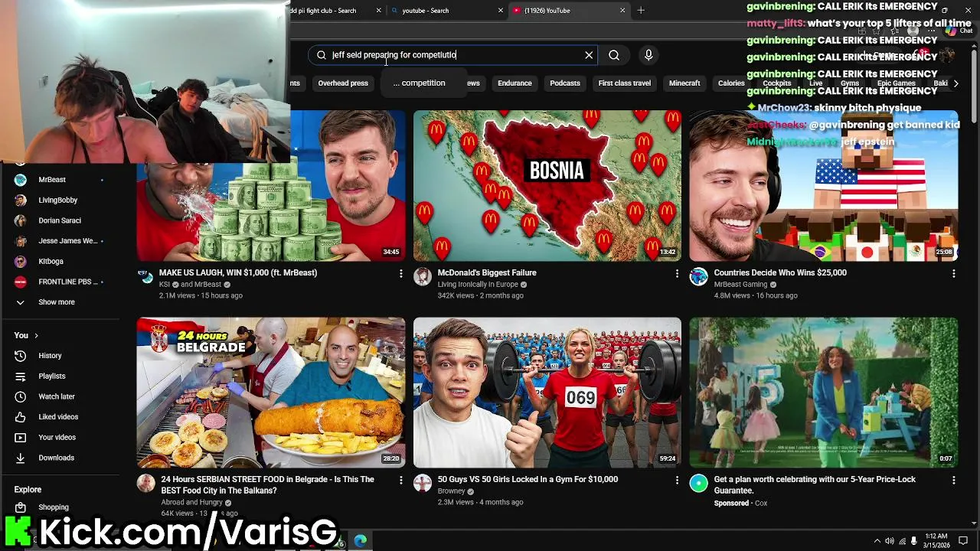Open the Cox ad video thumbnail
The image size is (980, 551).
coord(823,393)
